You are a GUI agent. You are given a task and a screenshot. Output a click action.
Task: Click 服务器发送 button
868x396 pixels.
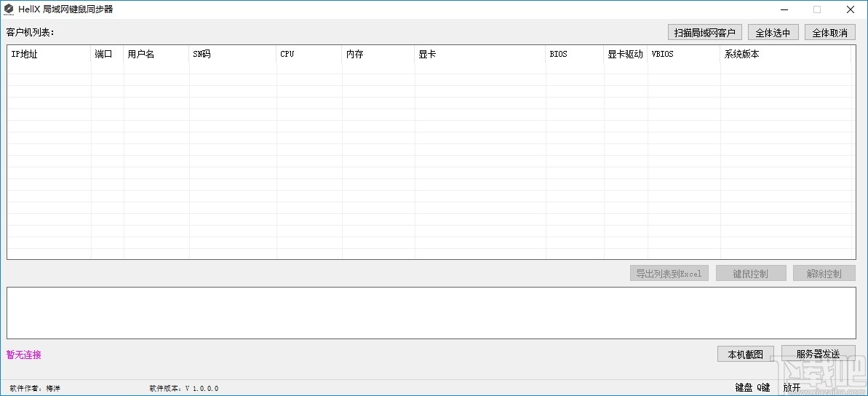pos(819,354)
